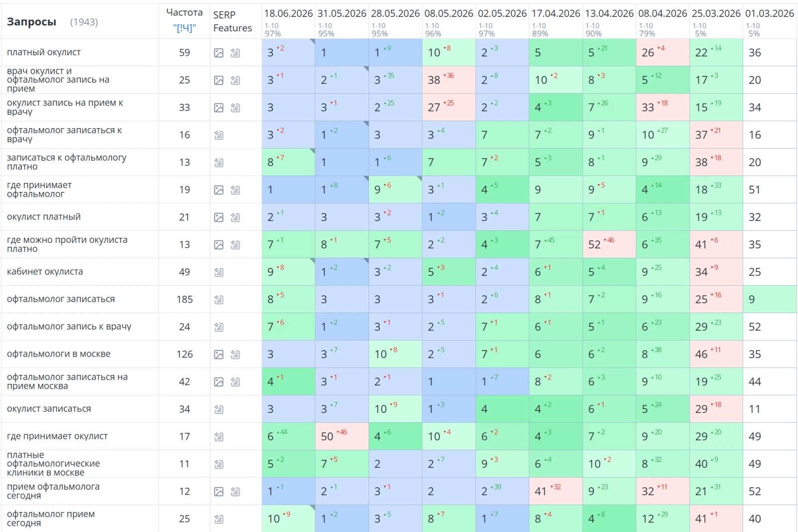Click position 52 cell under 13.04.2026
The height and width of the screenshot is (532, 798).
(x=609, y=244)
